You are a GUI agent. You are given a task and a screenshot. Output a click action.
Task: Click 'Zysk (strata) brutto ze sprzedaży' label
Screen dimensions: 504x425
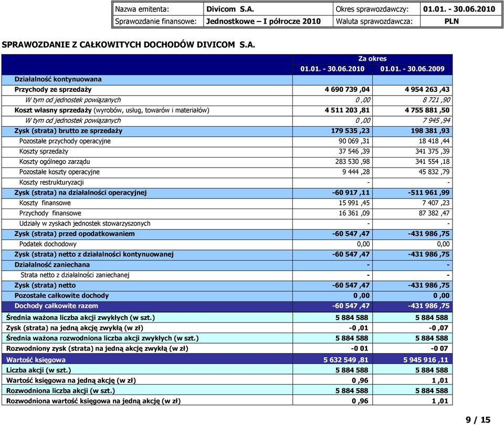[68, 131]
